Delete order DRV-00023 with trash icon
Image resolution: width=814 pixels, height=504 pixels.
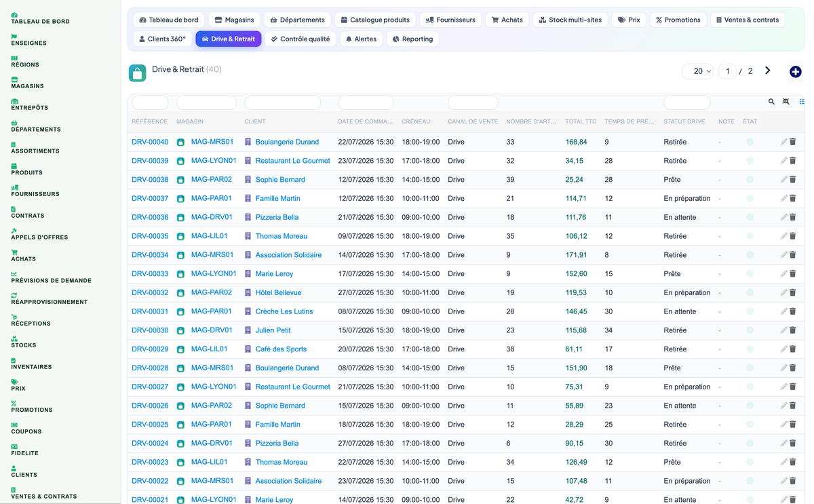click(x=793, y=462)
